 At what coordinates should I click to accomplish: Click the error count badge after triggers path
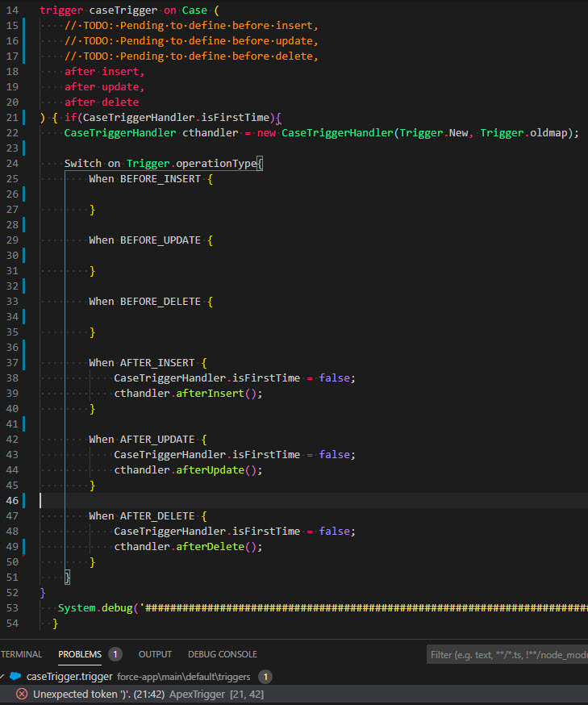coord(265,677)
